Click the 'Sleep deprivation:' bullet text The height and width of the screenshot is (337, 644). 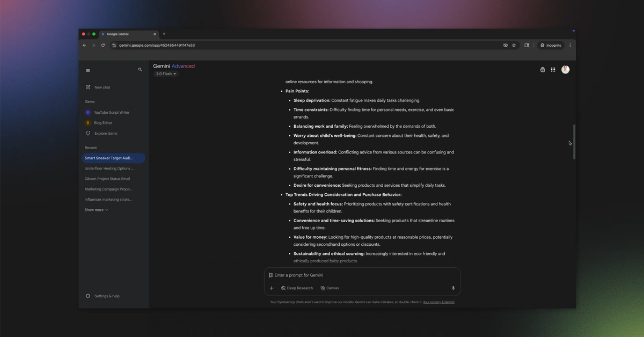pyautogui.click(x=312, y=100)
